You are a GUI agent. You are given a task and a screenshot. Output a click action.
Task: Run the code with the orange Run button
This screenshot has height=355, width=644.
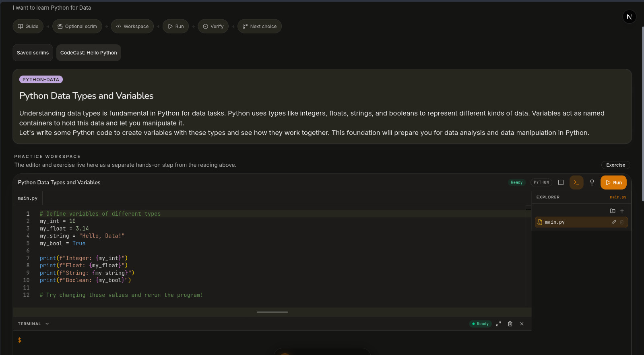pyautogui.click(x=614, y=182)
